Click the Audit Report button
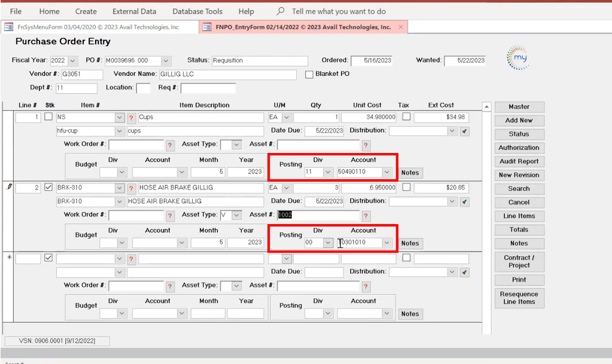 [519, 161]
